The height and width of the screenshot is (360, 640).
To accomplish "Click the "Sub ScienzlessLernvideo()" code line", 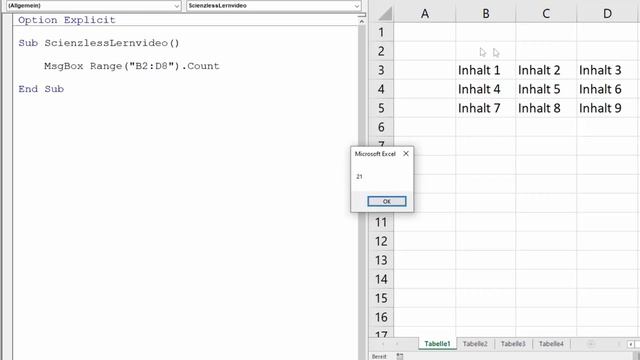I will [99, 43].
